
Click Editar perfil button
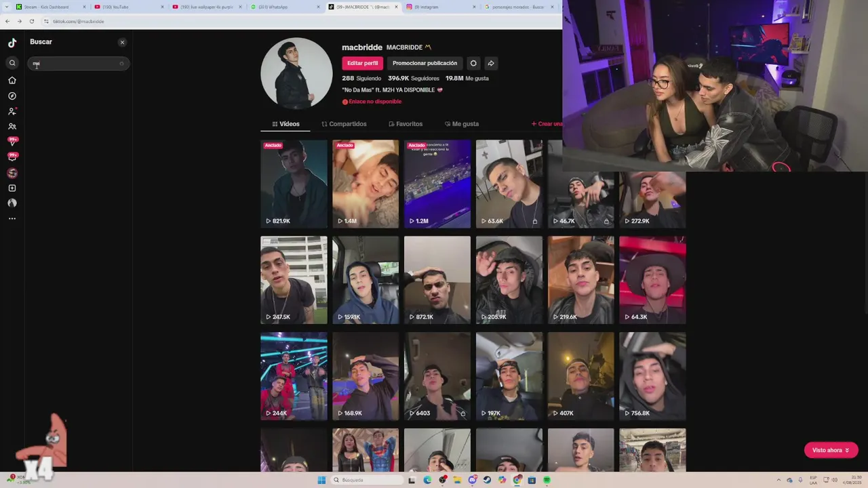click(362, 63)
